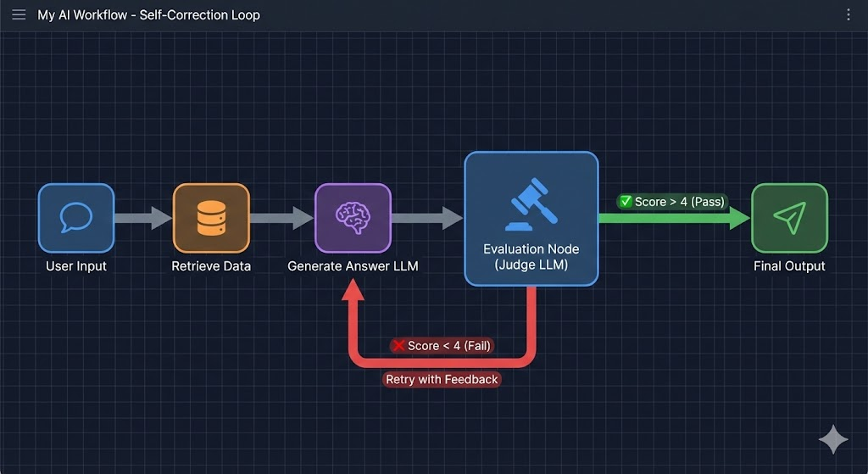Click the paper plane Final Output node
Screen dimensions: 868x474
click(789, 218)
